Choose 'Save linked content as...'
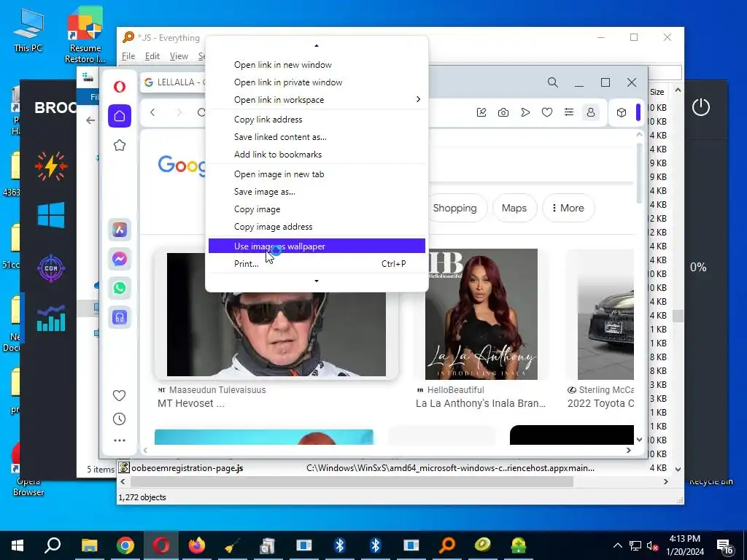 click(317, 136)
